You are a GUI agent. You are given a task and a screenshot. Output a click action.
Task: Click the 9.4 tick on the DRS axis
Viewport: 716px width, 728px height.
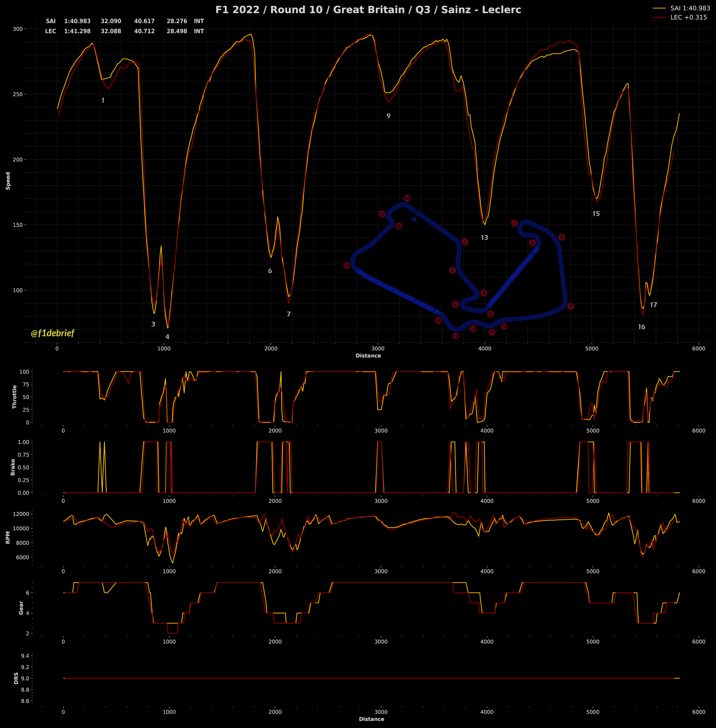[25, 656]
